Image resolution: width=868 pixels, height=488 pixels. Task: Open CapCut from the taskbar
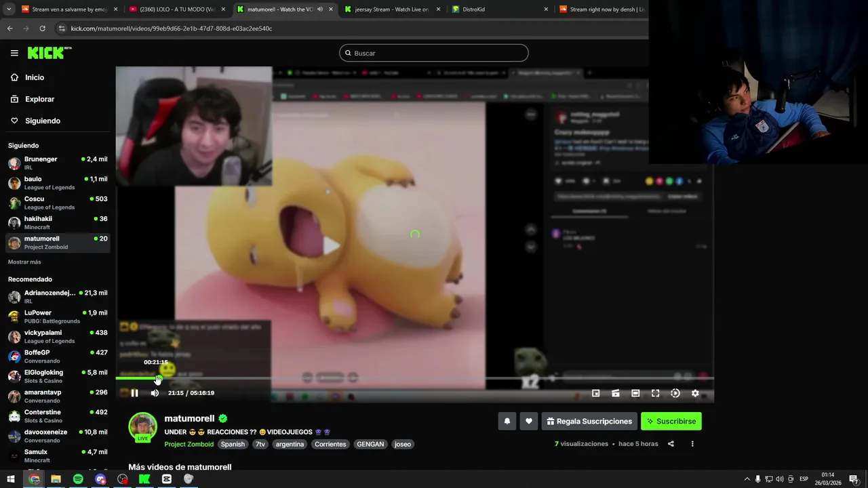tap(167, 479)
